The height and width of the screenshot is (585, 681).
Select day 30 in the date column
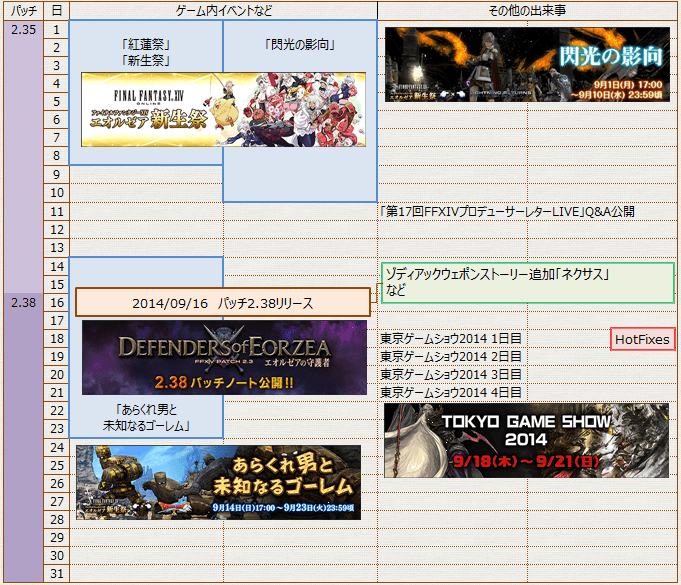[x=56, y=555]
